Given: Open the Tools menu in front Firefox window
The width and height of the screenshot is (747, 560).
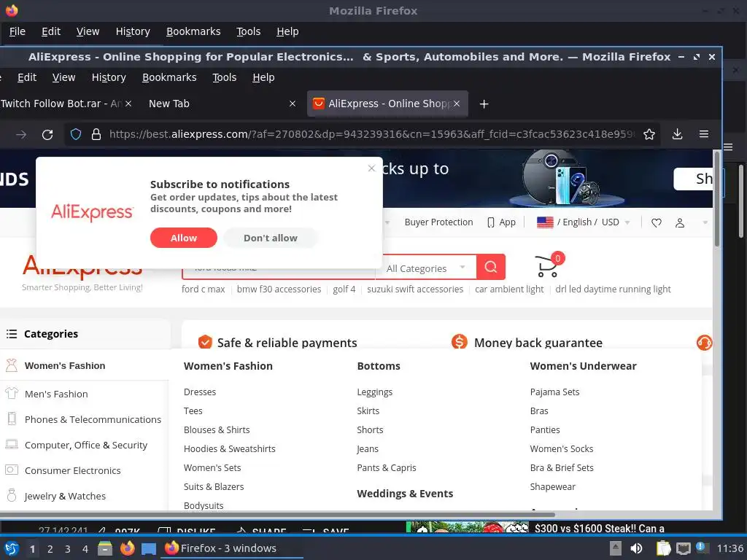Looking at the screenshot, I should [225, 77].
